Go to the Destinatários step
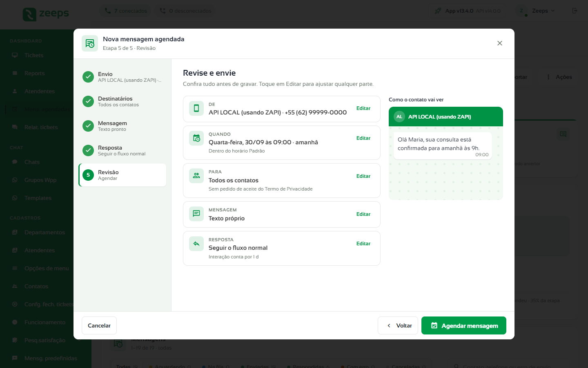This screenshot has width=588, height=368. [122, 101]
